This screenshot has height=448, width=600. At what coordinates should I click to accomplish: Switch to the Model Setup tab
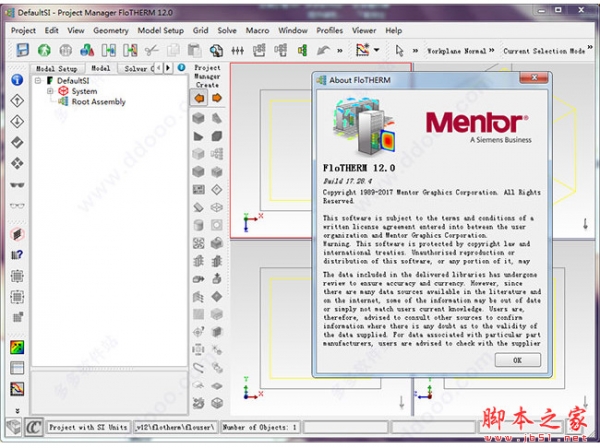(x=57, y=68)
